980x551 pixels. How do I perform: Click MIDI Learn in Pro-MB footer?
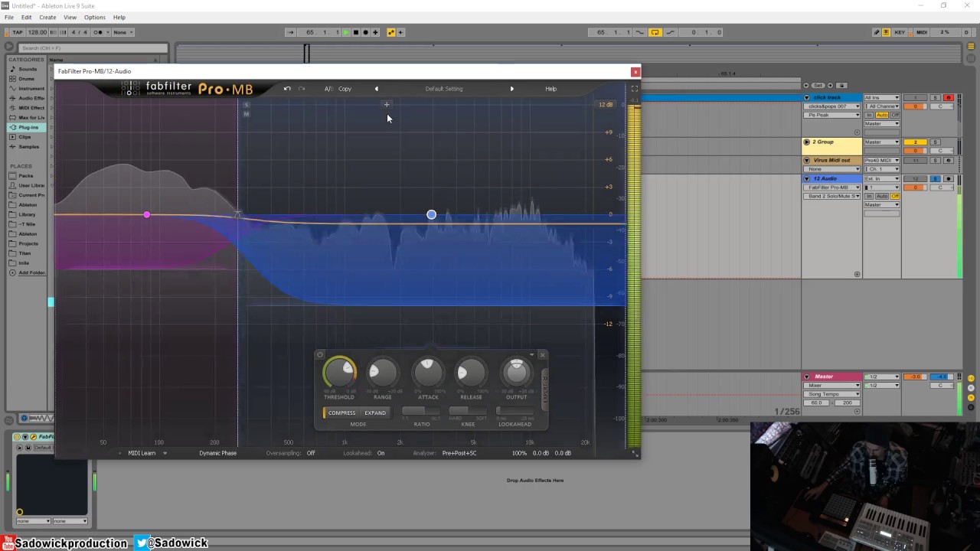(x=142, y=453)
